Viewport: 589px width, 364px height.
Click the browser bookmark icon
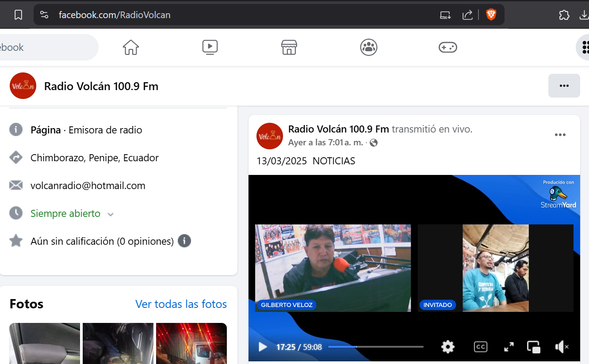pyautogui.click(x=18, y=15)
